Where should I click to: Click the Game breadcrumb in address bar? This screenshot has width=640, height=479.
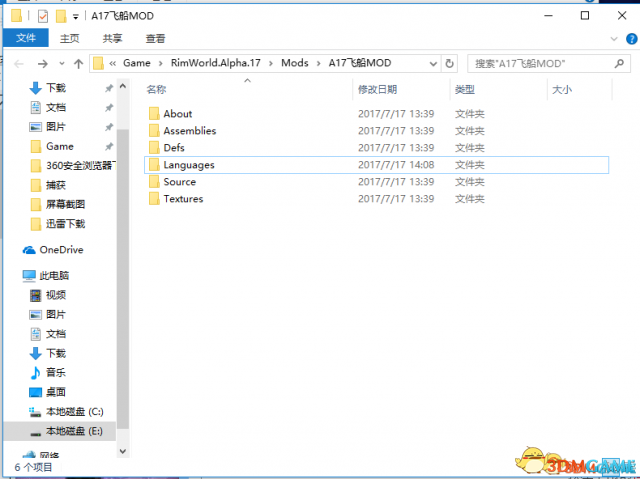[x=137, y=63]
